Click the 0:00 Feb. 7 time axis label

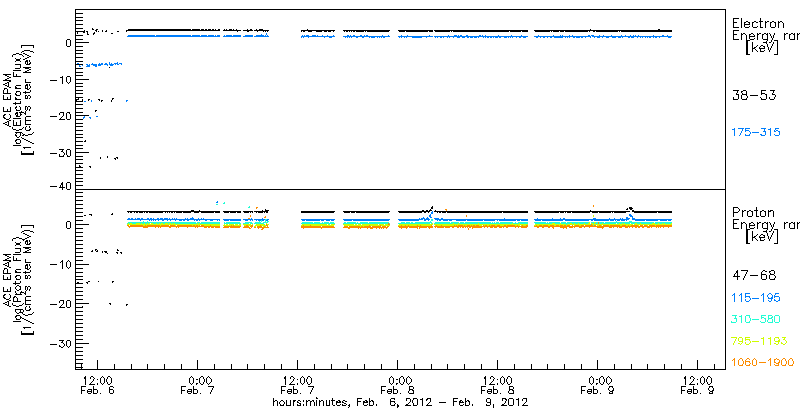[197, 385]
